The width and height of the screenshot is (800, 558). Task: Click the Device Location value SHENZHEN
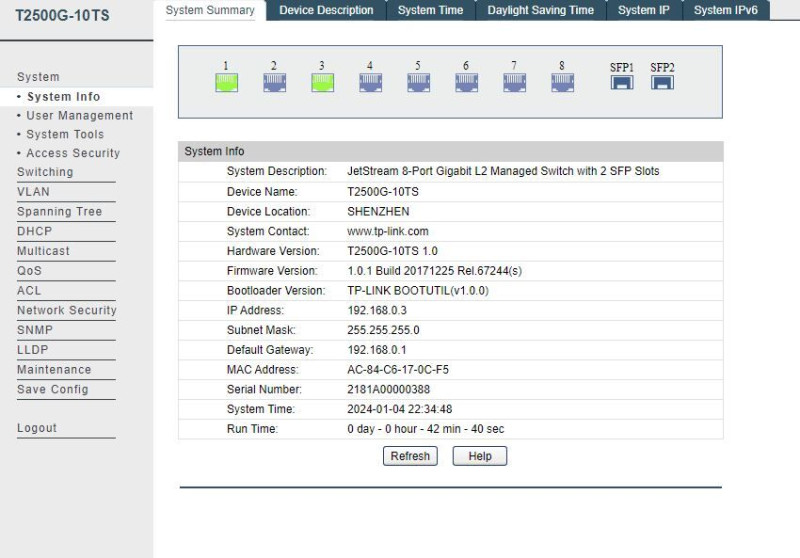378,212
